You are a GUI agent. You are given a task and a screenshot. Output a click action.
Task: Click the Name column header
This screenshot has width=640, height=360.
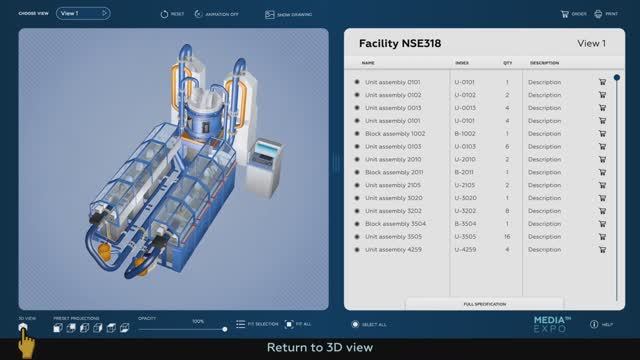pyautogui.click(x=368, y=63)
